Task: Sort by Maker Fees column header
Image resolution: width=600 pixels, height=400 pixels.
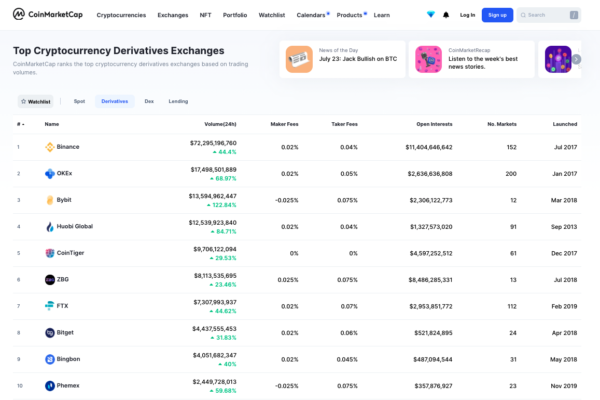Action: tap(284, 124)
